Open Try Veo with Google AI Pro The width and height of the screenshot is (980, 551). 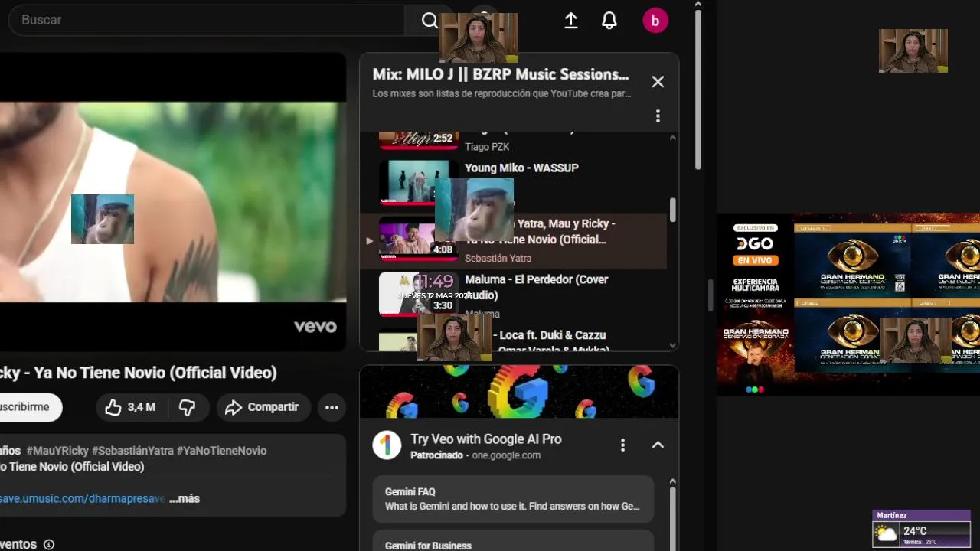(x=486, y=439)
